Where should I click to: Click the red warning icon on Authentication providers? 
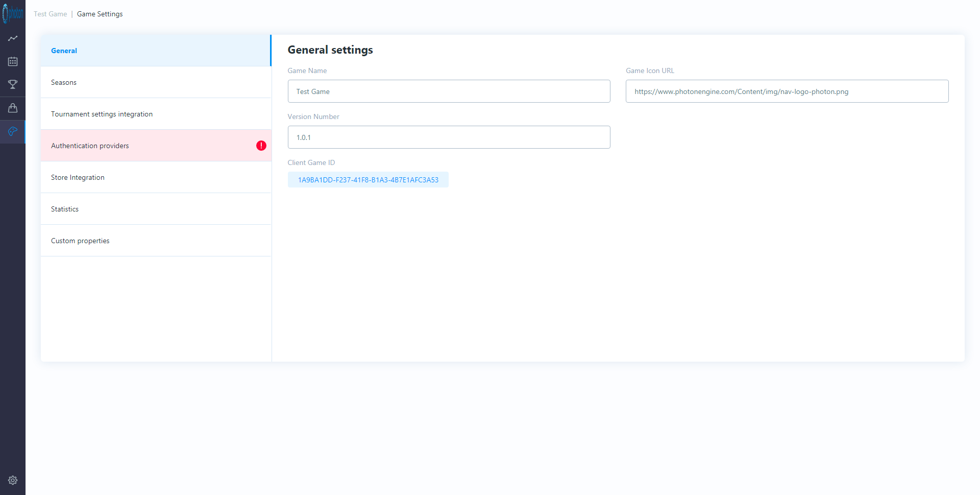[x=261, y=146]
